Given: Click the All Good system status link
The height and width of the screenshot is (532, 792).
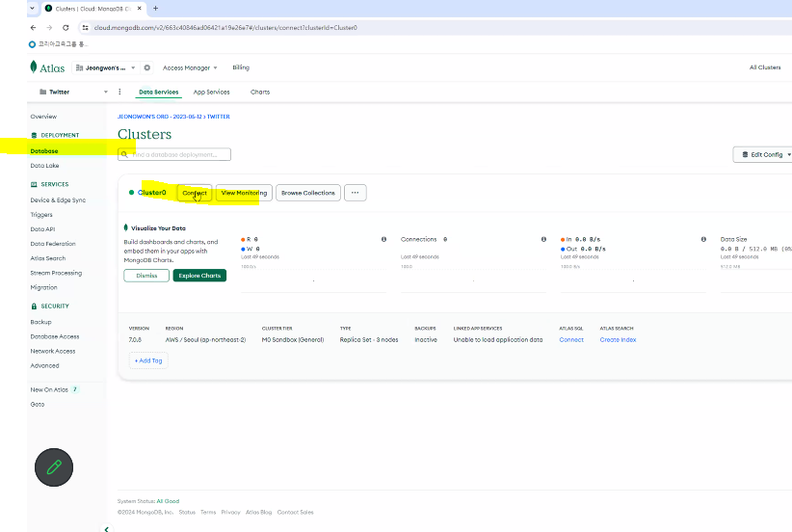Looking at the screenshot, I should 168,501.
